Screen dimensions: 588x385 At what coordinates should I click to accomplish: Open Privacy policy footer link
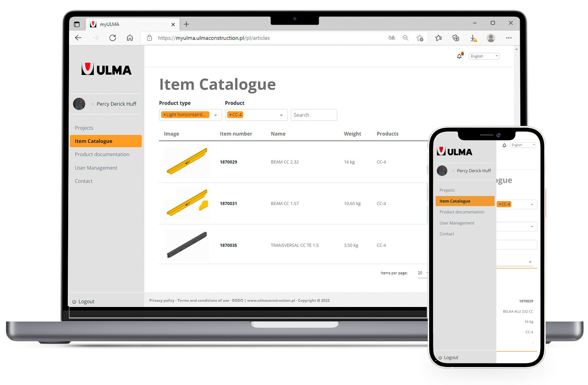point(162,300)
